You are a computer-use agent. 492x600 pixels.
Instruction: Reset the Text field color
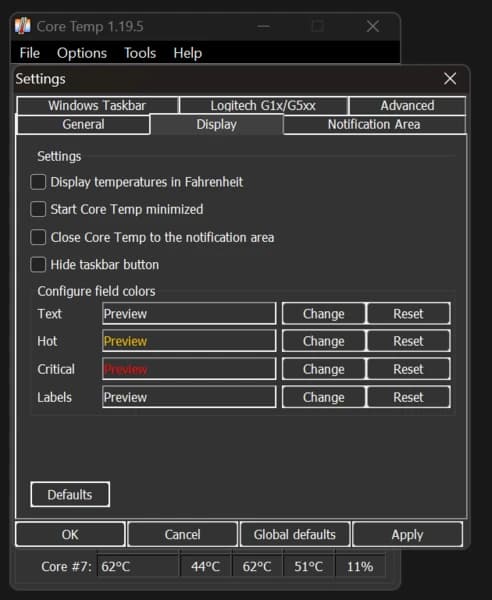[408, 313]
